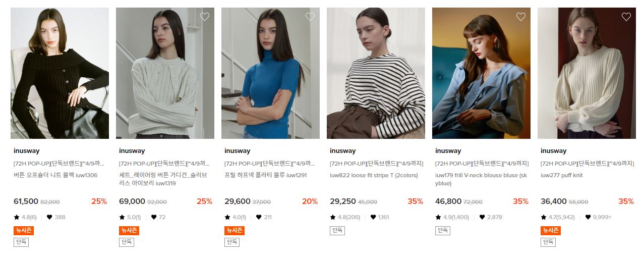Open the striped loose fit tee photo
The width and height of the screenshot is (644, 260).
[376, 73]
